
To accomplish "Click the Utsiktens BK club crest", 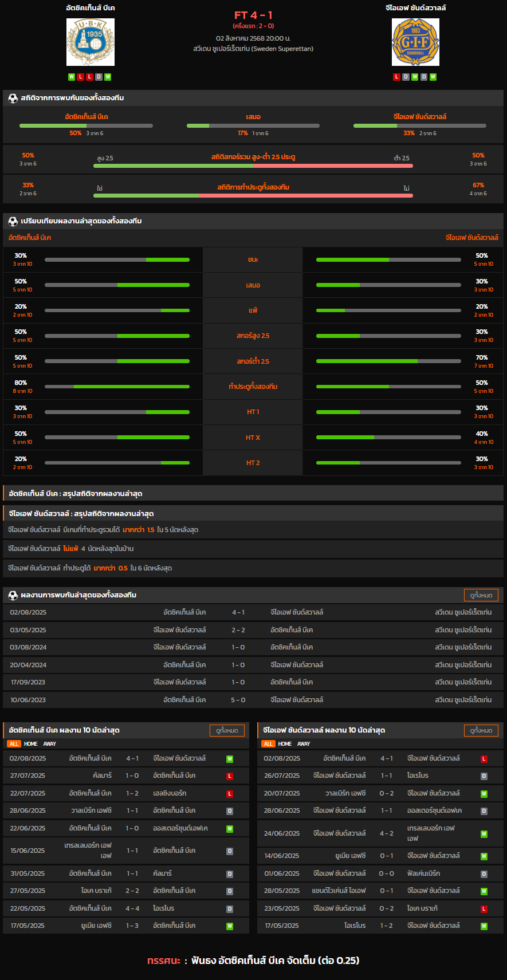I will pyautogui.click(x=91, y=42).
